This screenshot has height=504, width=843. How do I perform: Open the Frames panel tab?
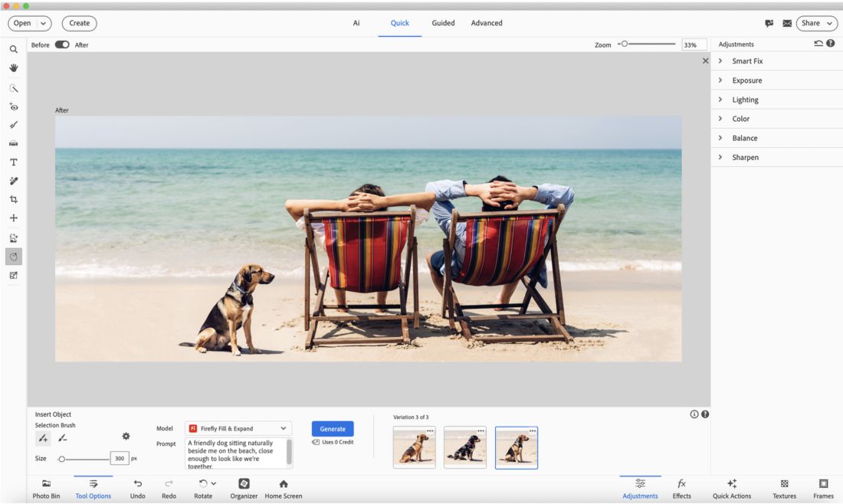click(823, 489)
